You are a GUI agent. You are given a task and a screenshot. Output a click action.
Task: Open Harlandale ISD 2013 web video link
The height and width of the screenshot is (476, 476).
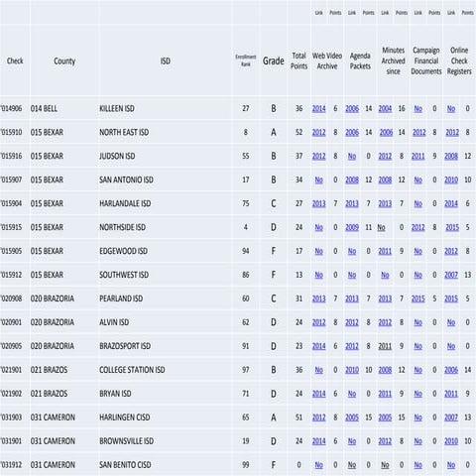tap(318, 204)
